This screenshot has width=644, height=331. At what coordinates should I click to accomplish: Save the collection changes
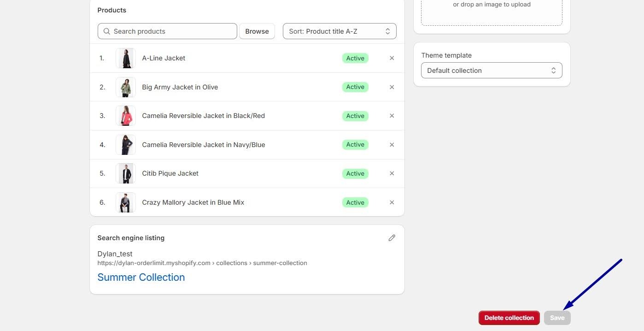coord(557,318)
